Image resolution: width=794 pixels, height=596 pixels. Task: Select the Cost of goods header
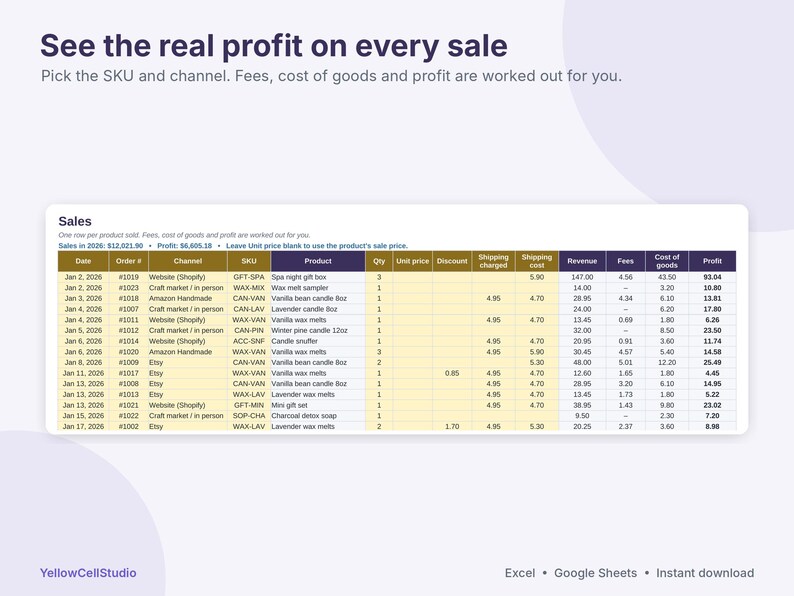666,261
